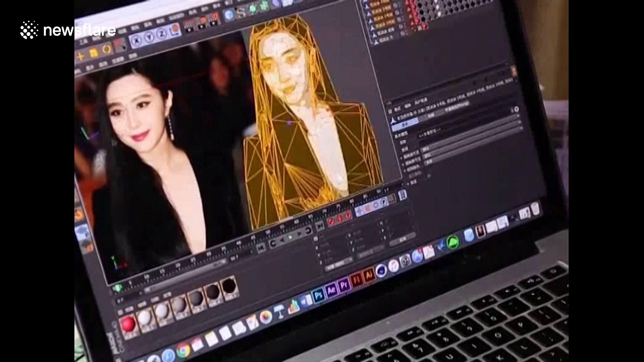Click the coordinate system icon beside Z

click(x=174, y=31)
